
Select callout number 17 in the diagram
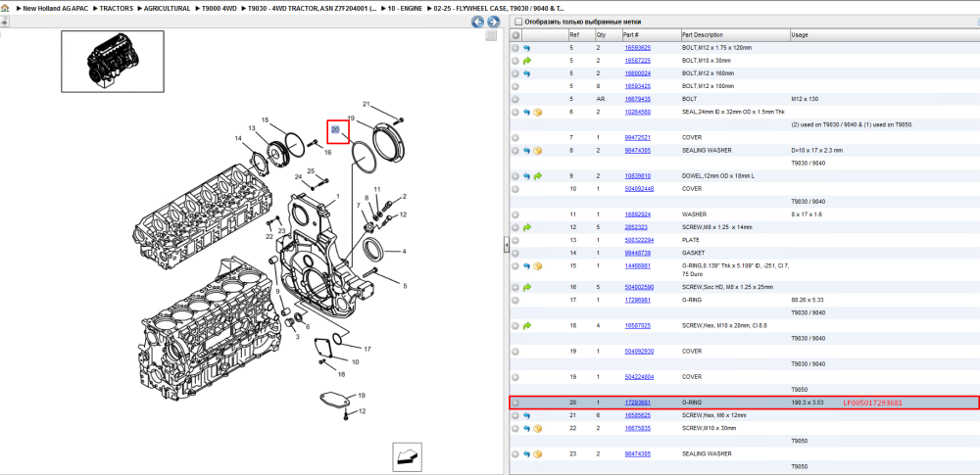(367, 349)
